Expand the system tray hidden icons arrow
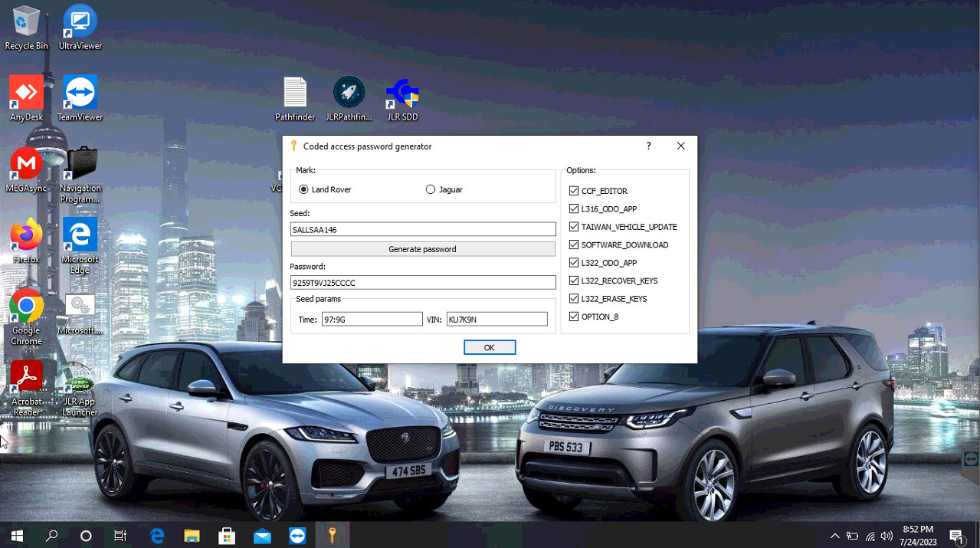This screenshot has height=548, width=980. [x=834, y=536]
